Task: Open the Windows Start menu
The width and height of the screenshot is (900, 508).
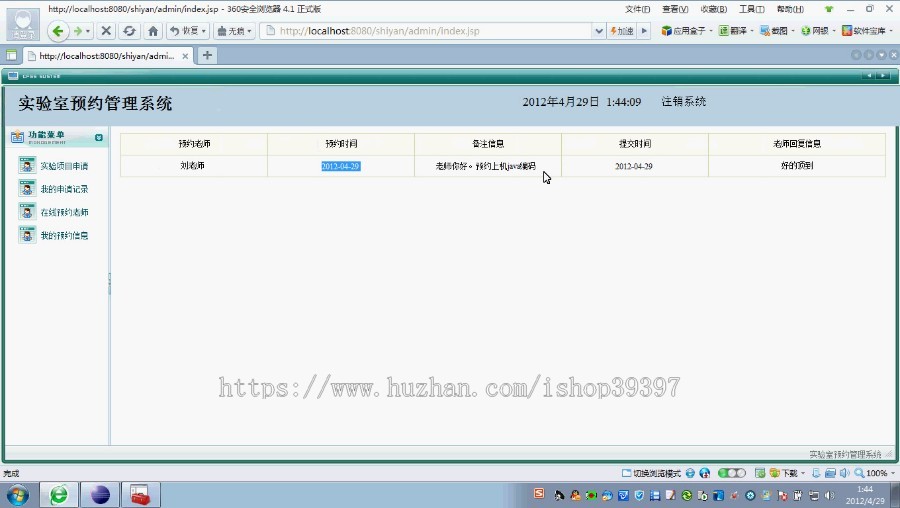Action: 17,494
